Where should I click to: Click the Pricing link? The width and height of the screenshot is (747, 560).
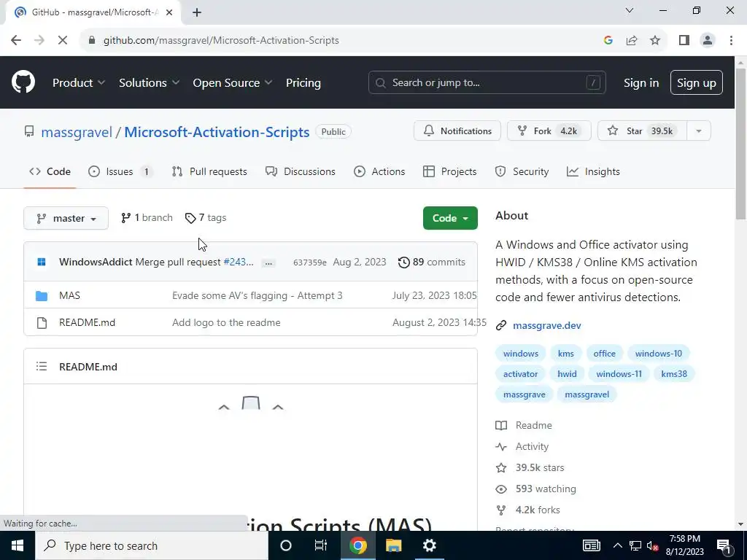click(x=303, y=83)
